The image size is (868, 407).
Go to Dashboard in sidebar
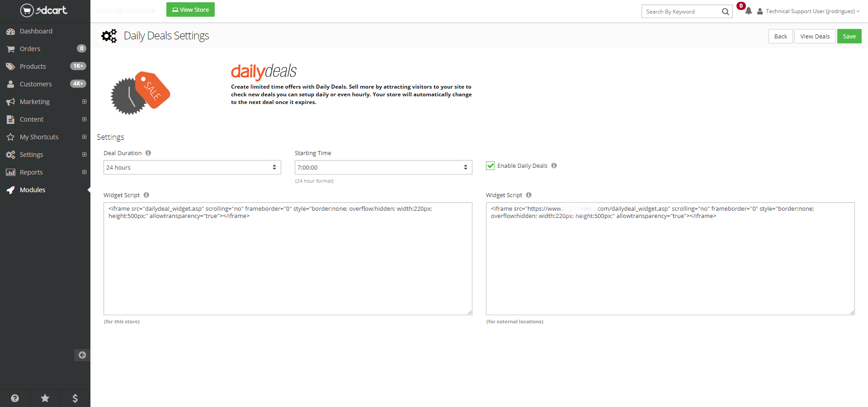point(36,31)
